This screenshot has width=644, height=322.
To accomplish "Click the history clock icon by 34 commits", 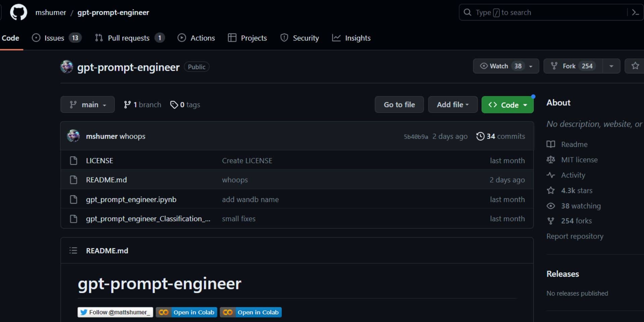I will pyautogui.click(x=480, y=136).
